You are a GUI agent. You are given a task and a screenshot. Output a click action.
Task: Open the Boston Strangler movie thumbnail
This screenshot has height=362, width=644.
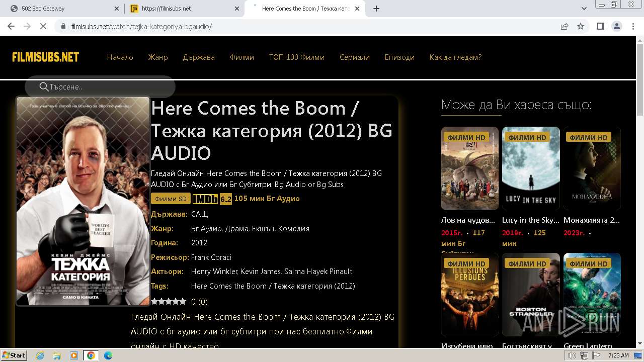[x=531, y=294]
